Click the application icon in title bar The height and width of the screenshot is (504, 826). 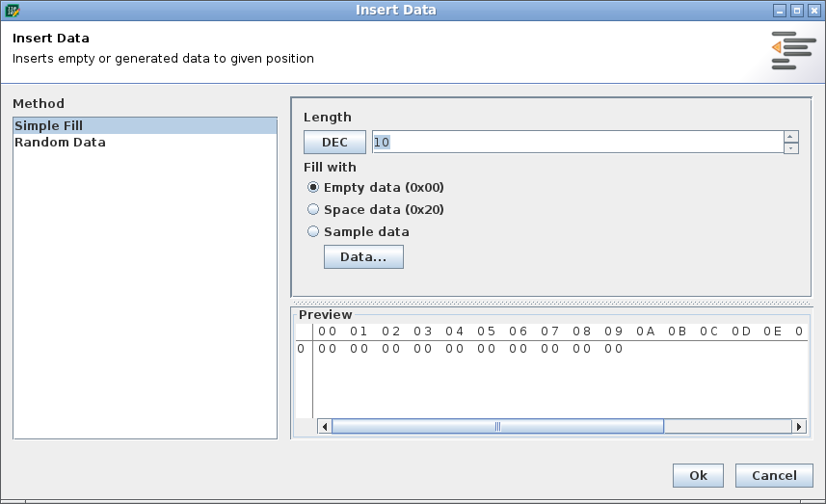pyautogui.click(x=13, y=10)
